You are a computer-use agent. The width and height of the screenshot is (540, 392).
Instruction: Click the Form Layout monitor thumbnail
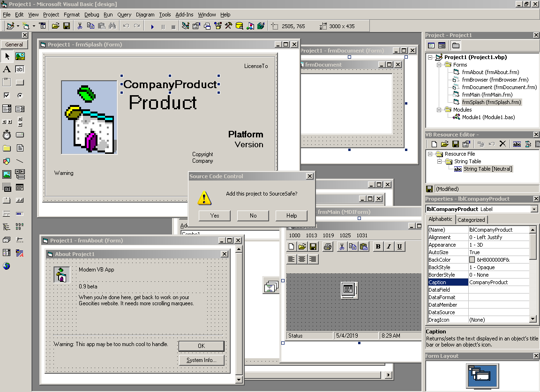(483, 376)
